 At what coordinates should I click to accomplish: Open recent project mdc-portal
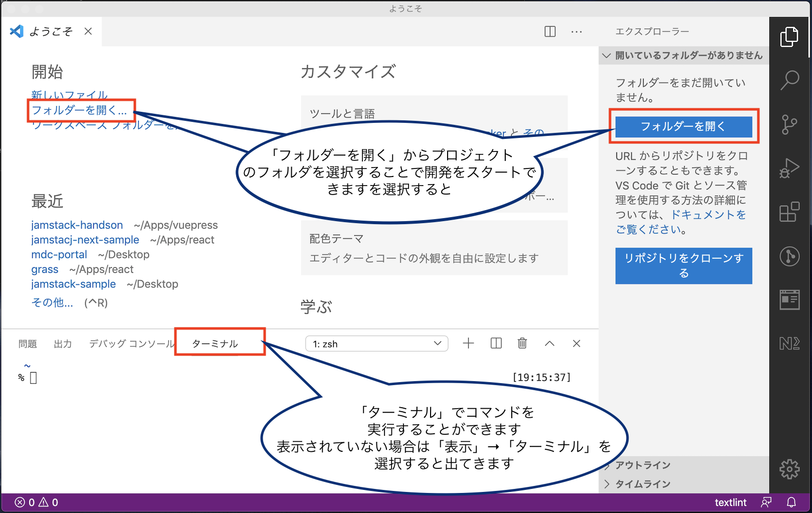(x=59, y=254)
